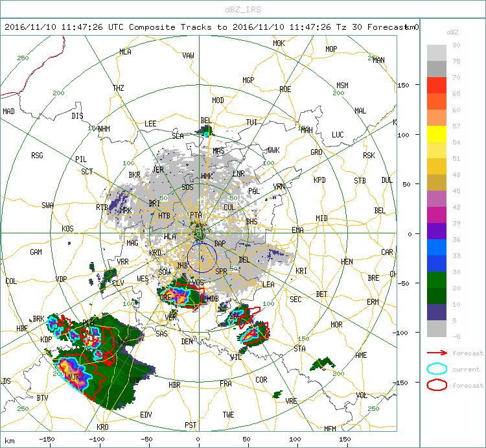Image resolution: width=486 pixels, height=448 pixels.
Task: Select the red 65-70 dBZ color swatch
Action: (x=437, y=86)
